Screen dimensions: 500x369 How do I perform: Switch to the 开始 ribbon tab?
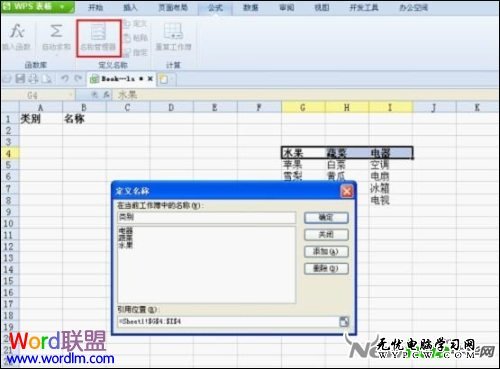[95, 7]
